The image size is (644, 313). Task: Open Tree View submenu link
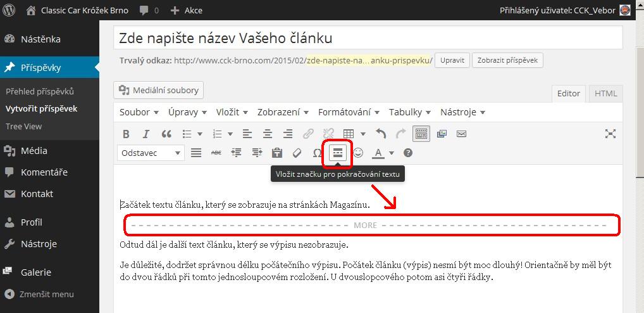tap(23, 127)
